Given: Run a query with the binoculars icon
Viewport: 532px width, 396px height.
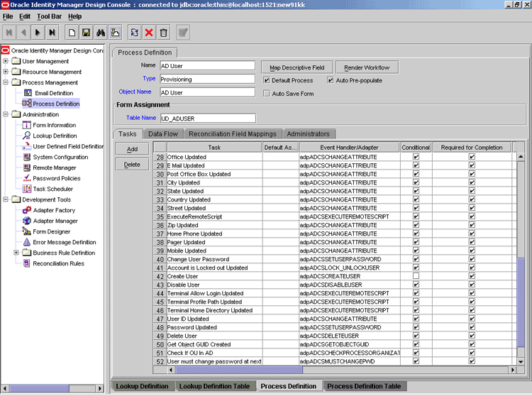Looking at the screenshot, I should click(x=101, y=33).
